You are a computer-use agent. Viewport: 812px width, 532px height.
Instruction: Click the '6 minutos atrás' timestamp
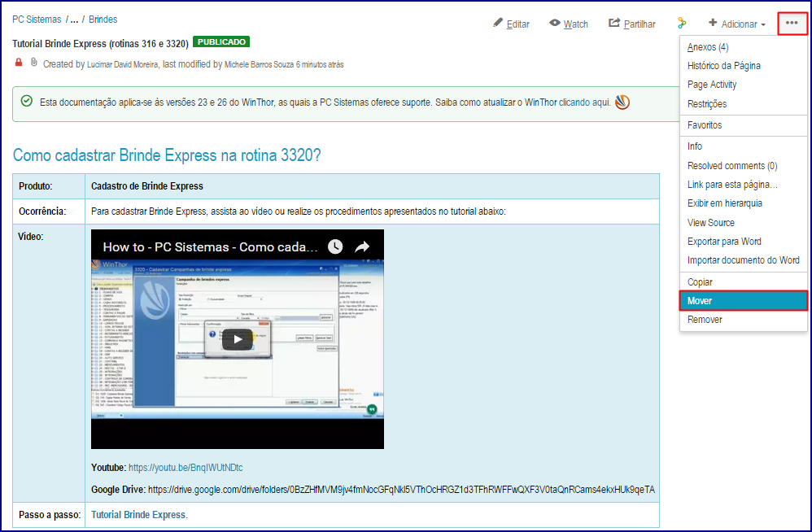click(320, 65)
